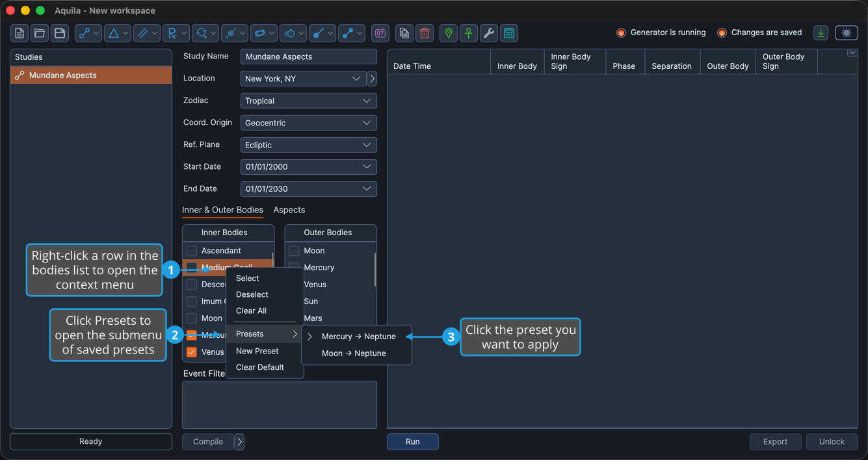The image size is (868, 460).
Task: Click inside the Event Filter text area
Action: coord(280,405)
